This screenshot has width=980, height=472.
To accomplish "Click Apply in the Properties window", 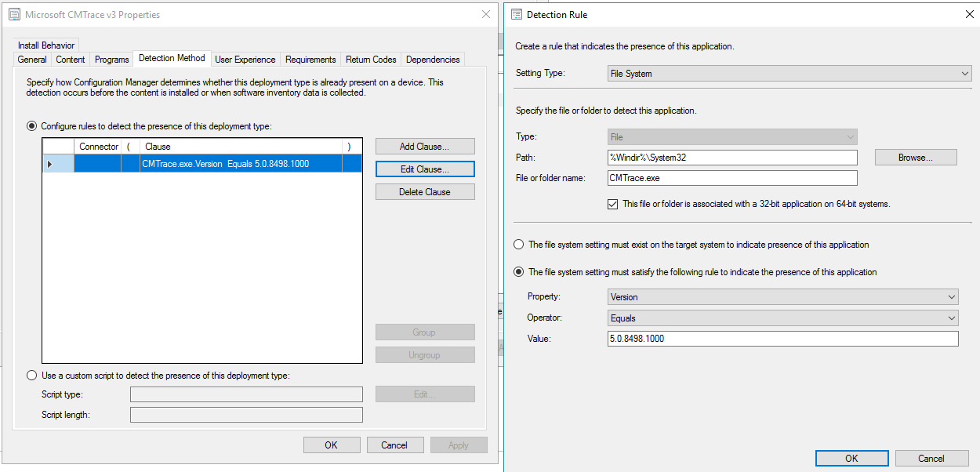I will (x=459, y=445).
